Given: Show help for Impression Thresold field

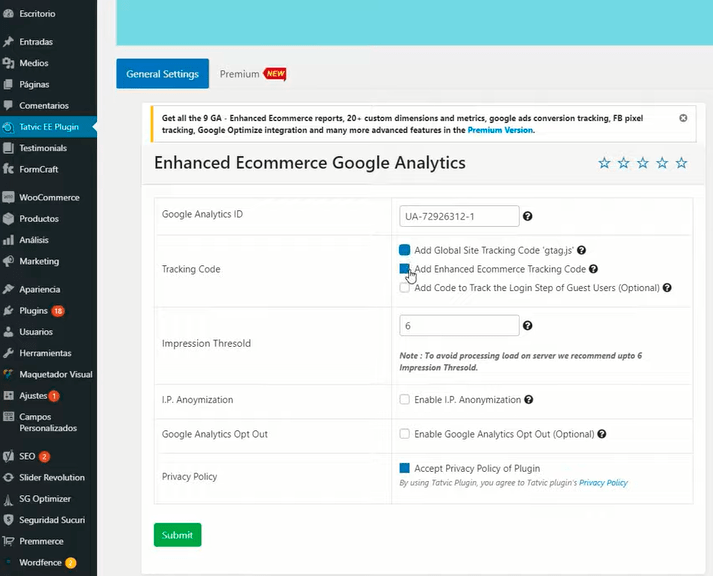Looking at the screenshot, I should click(527, 326).
